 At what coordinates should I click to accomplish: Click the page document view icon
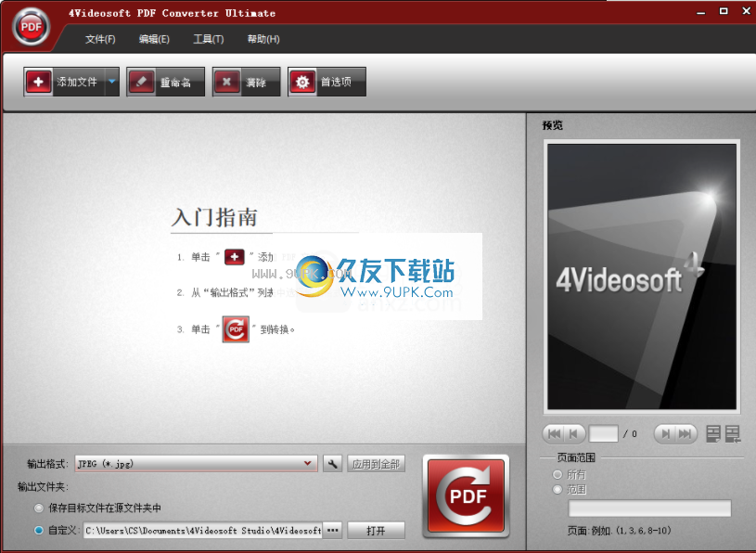(x=713, y=434)
